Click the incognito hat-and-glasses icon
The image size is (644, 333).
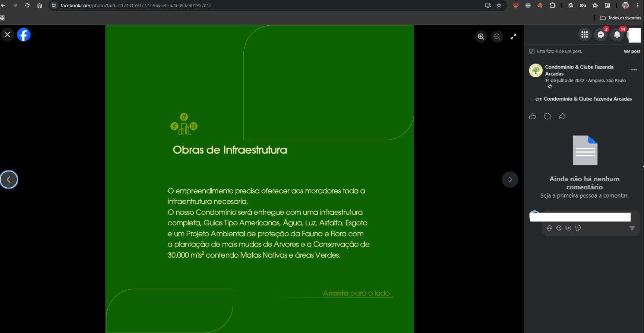coord(571,5)
